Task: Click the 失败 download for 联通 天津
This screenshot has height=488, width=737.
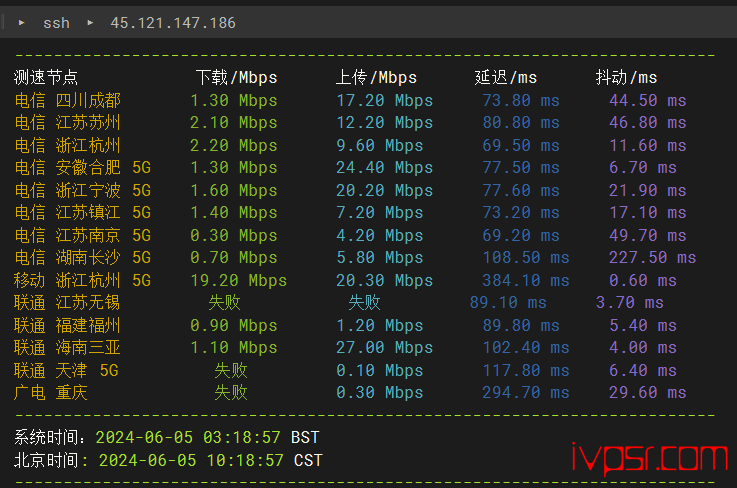Action: pos(231,370)
